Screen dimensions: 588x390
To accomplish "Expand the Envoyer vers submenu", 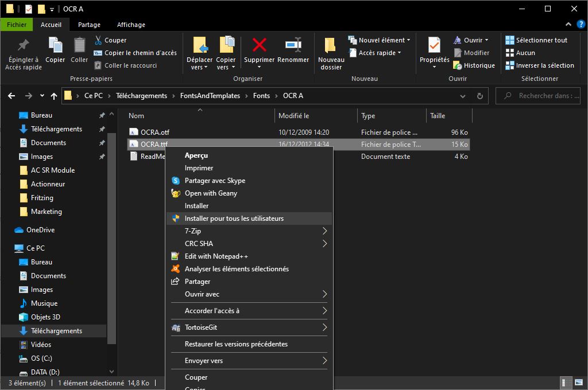I will coord(249,361).
